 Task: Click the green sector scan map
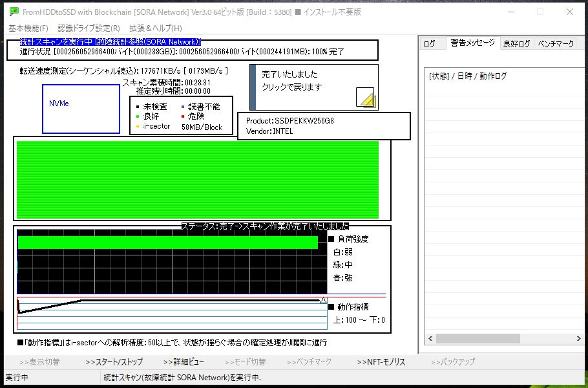click(x=198, y=180)
